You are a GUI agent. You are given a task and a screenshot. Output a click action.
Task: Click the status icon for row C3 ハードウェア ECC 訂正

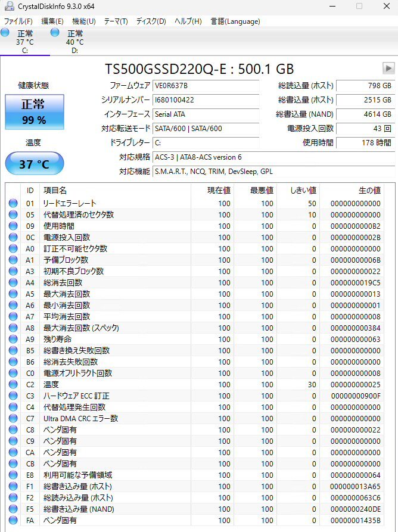(13, 396)
